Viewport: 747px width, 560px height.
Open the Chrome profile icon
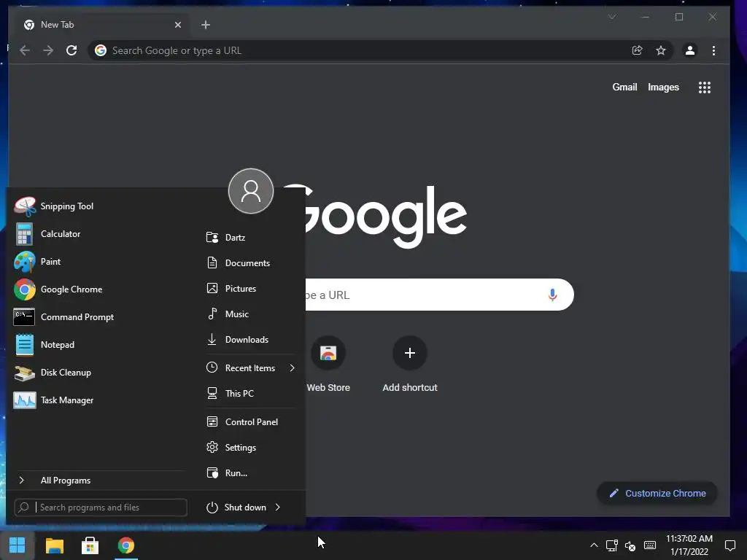click(x=690, y=50)
